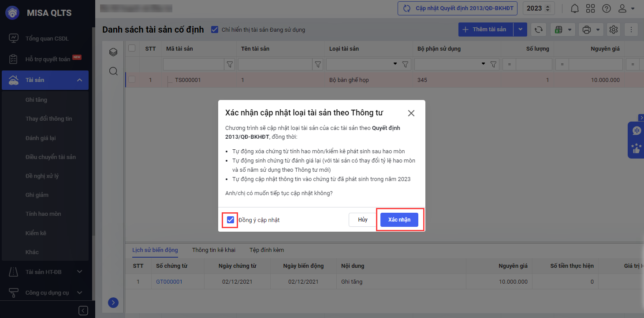Open voucher link GT000001
This screenshot has height=318, width=644.
[169, 281]
